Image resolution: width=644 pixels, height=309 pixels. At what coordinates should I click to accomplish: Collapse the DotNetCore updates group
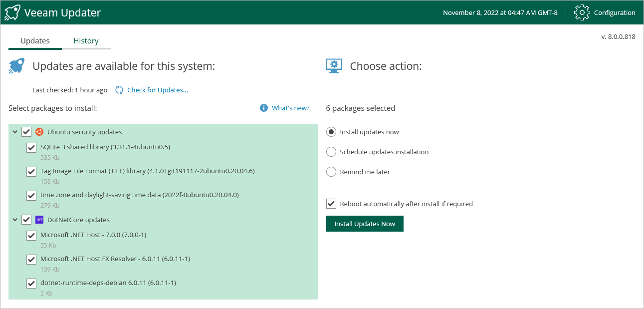coord(14,220)
